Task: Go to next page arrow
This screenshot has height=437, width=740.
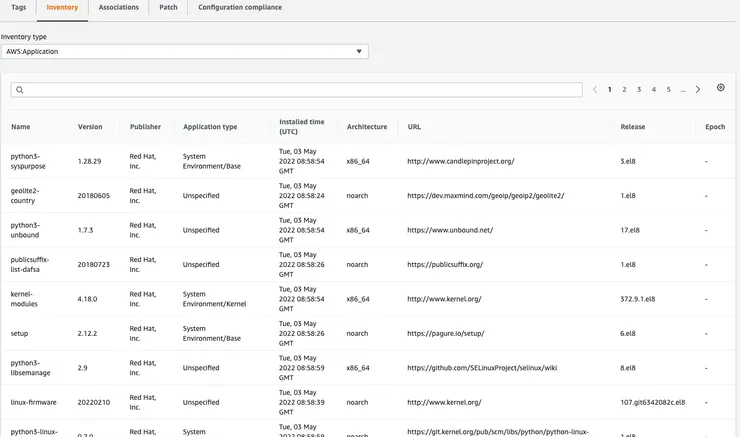Action: (x=698, y=89)
